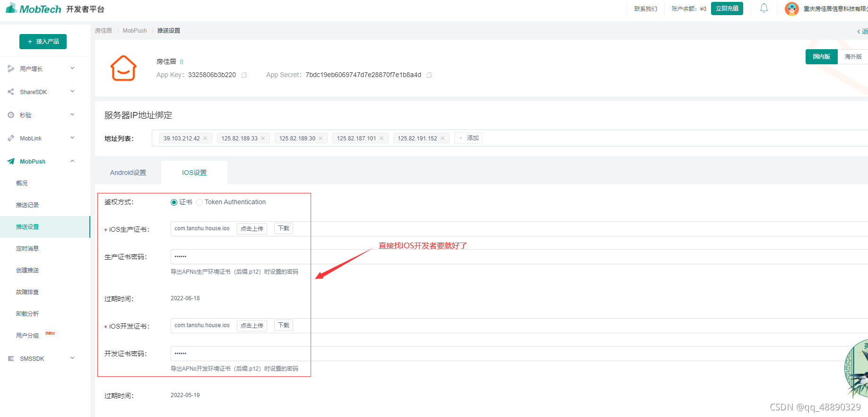868x417 pixels.
Task: Click the 返回 back link
Action: [x=862, y=31]
